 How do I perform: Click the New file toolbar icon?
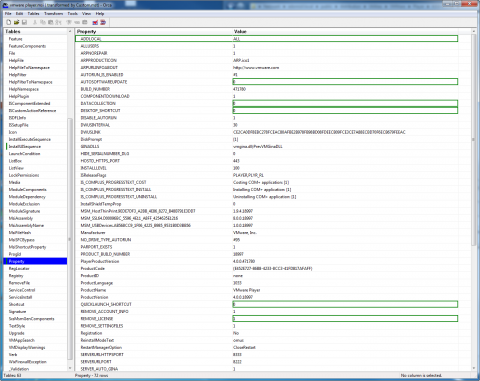(9, 22)
